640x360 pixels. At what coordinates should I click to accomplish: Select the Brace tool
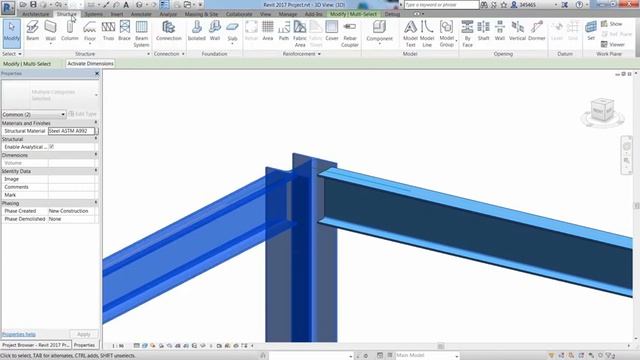click(124, 31)
